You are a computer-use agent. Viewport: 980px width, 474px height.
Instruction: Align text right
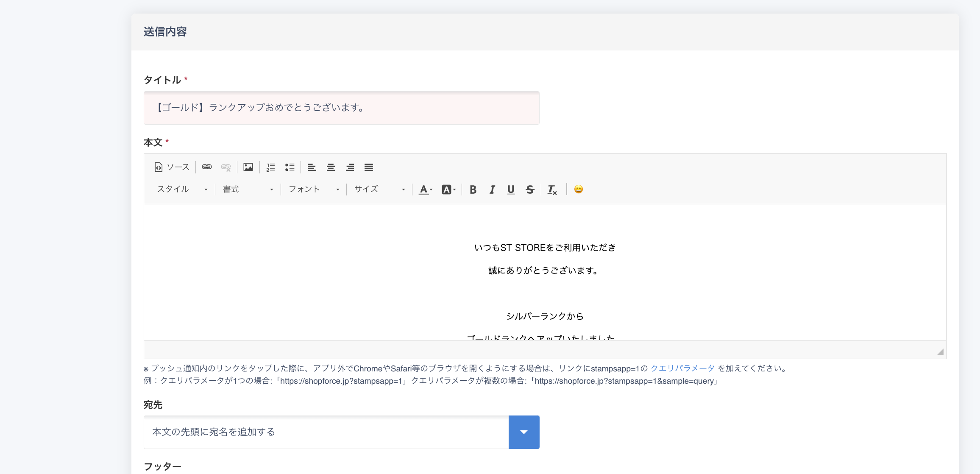(350, 167)
